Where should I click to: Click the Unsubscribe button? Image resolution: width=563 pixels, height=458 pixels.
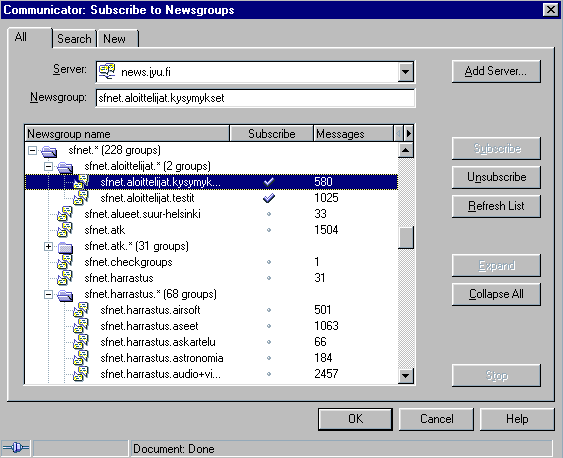tap(496, 177)
